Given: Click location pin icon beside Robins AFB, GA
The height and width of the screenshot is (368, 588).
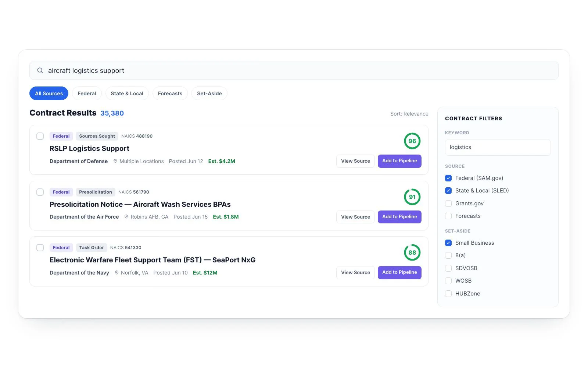Looking at the screenshot, I should 126,217.
